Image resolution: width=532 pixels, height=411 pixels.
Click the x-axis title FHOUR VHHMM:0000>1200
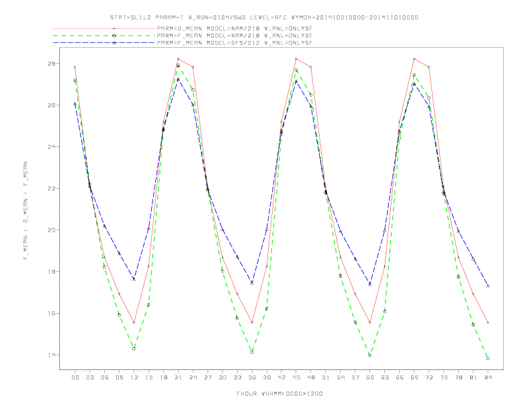[279, 394]
